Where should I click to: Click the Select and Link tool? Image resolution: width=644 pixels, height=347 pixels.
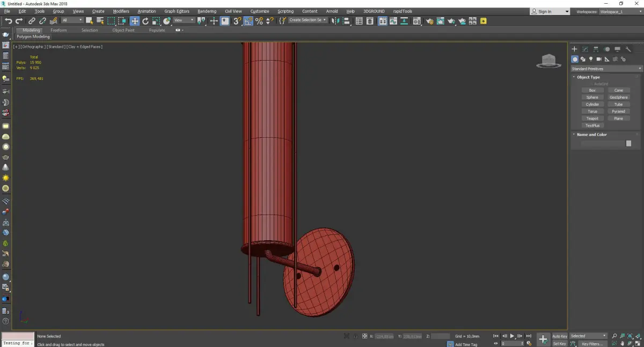click(x=32, y=21)
